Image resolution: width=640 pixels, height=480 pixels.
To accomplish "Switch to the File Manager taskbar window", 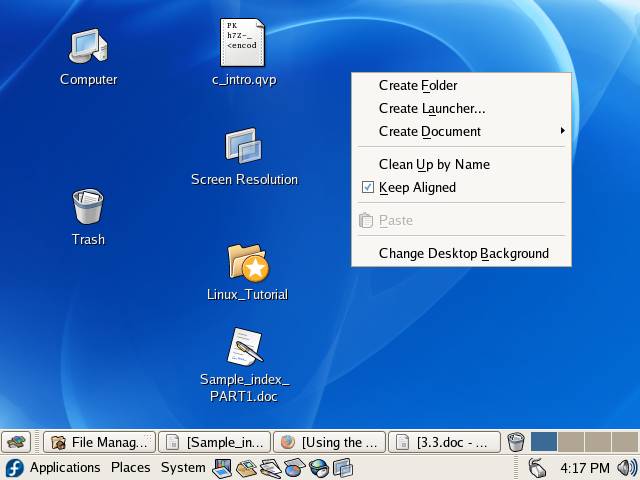I will 100,442.
